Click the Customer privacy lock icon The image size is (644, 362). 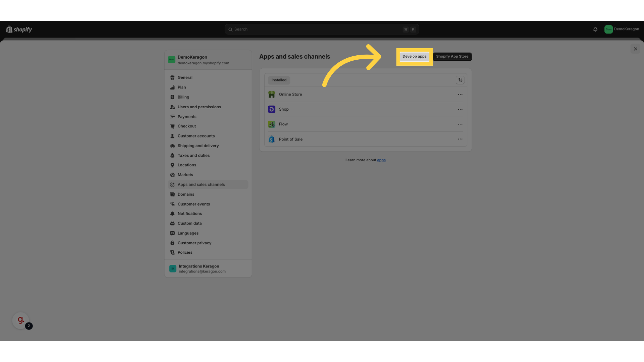(172, 243)
